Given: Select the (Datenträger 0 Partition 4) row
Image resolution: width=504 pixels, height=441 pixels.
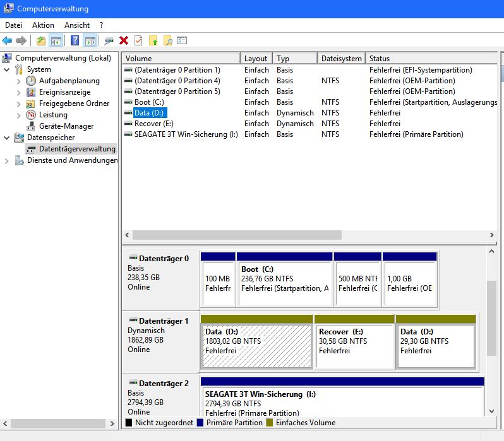Looking at the screenshot, I should [x=309, y=81].
